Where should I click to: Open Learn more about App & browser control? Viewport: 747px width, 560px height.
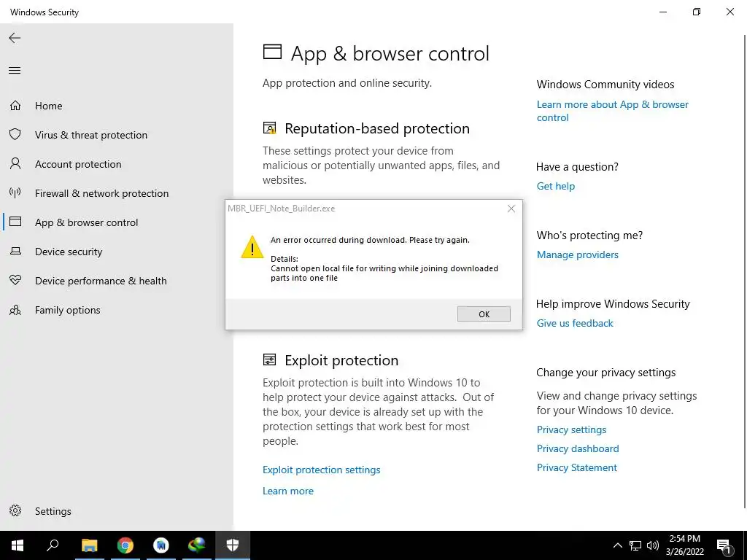pyautogui.click(x=612, y=111)
